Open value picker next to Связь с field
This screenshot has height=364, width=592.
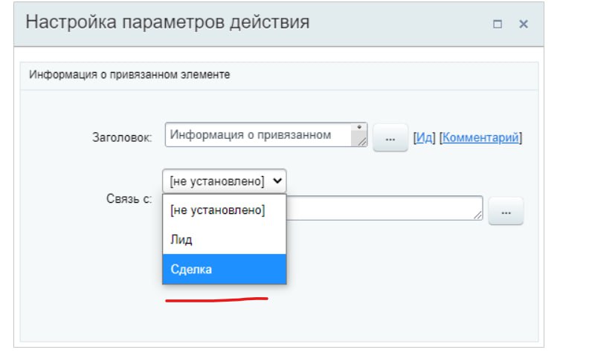(x=506, y=212)
